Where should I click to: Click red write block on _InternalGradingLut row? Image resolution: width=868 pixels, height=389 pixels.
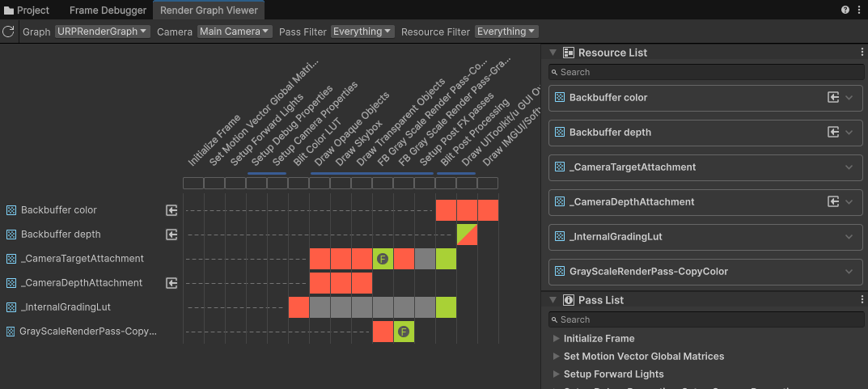[299, 307]
